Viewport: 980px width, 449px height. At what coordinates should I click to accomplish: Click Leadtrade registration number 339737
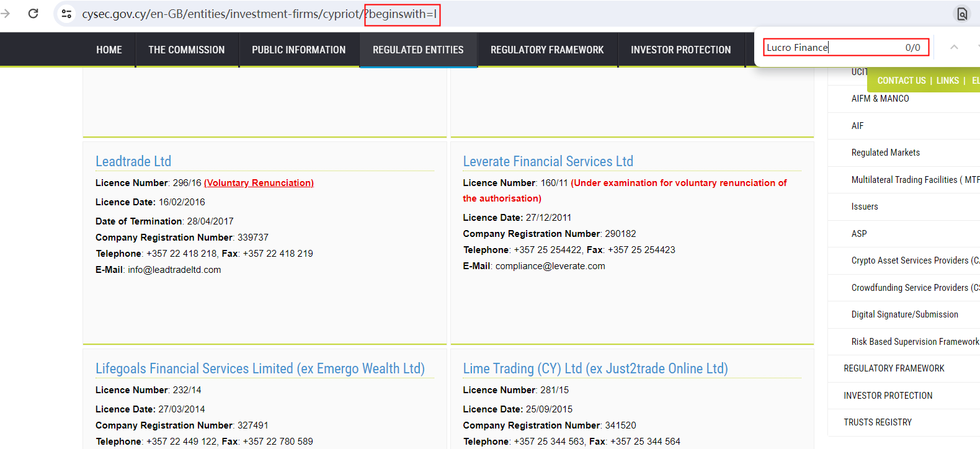(x=253, y=238)
